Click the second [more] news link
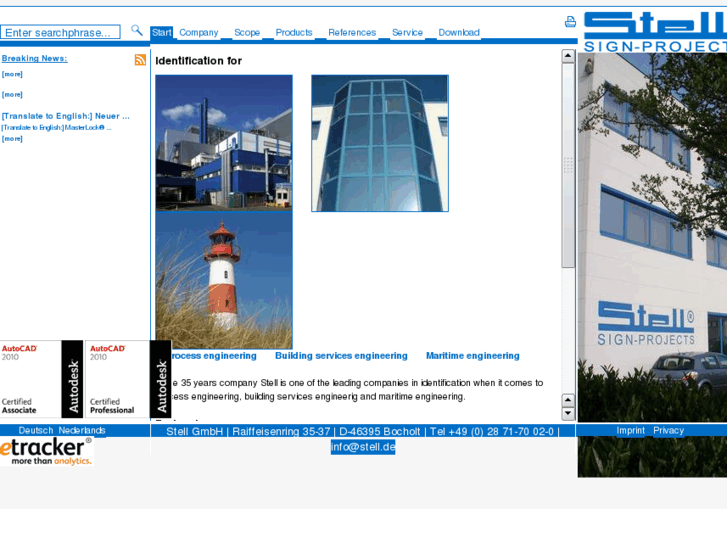The height and width of the screenshot is (545, 727). coord(12,95)
